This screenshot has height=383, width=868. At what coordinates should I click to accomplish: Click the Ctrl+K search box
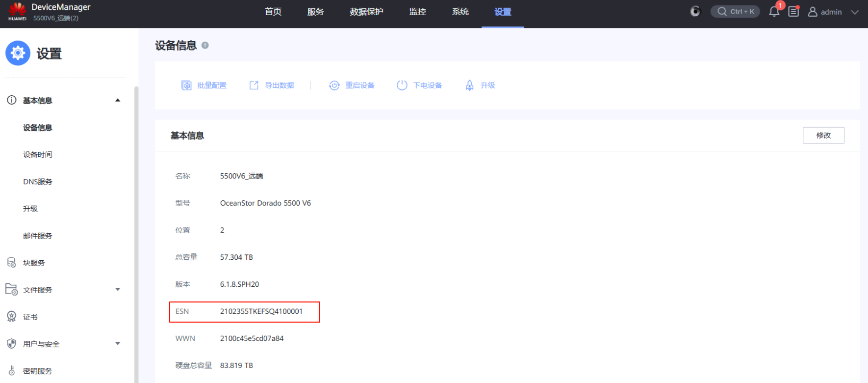735,12
